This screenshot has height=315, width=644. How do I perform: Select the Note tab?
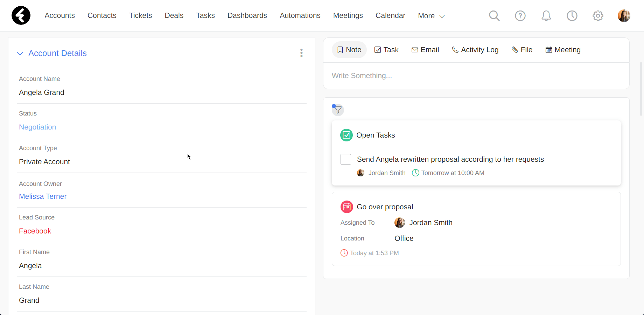pos(349,50)
